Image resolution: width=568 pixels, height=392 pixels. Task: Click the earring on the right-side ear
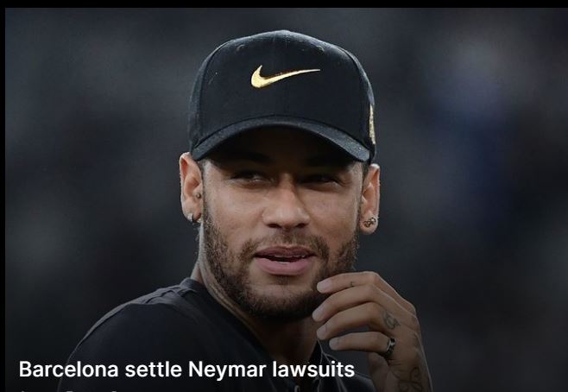(370, 222)
